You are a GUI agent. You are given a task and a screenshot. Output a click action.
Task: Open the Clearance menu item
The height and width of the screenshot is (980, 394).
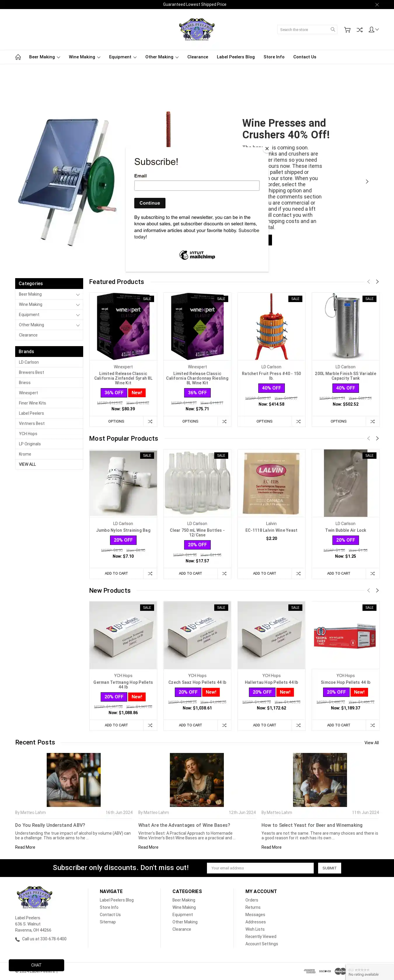pos(197,57)
